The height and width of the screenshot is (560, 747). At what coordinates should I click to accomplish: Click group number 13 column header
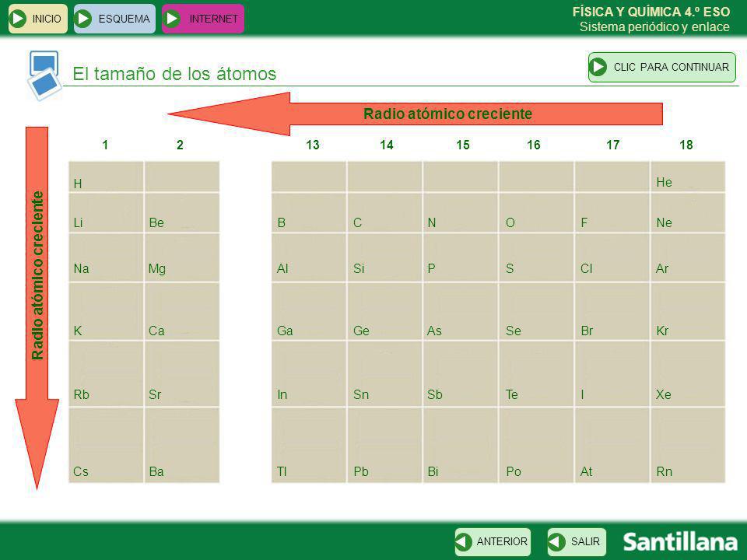pos(313,145)
